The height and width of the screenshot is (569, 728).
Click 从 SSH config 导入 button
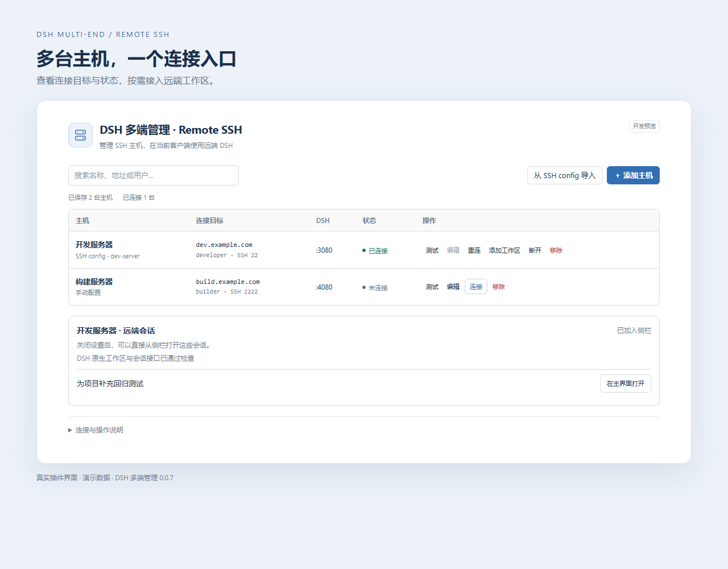click(x=565, y=175)
